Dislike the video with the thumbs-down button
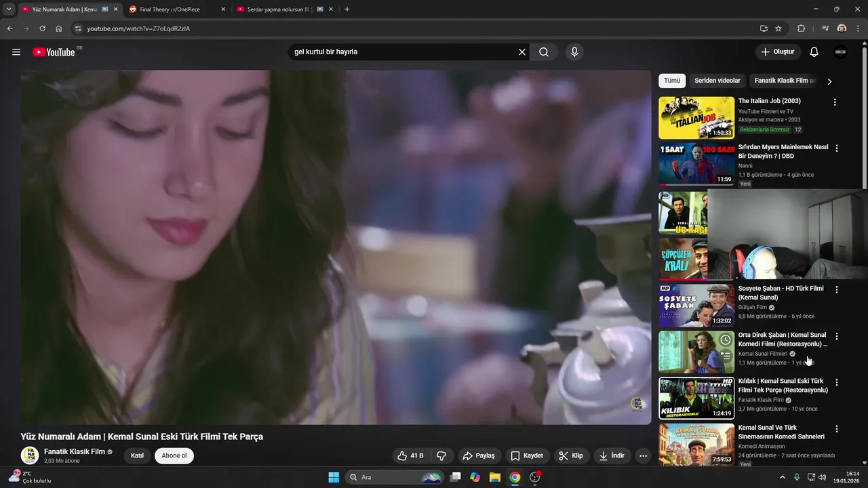The height and width of the screenshot is (488, 868). (441, 455)
